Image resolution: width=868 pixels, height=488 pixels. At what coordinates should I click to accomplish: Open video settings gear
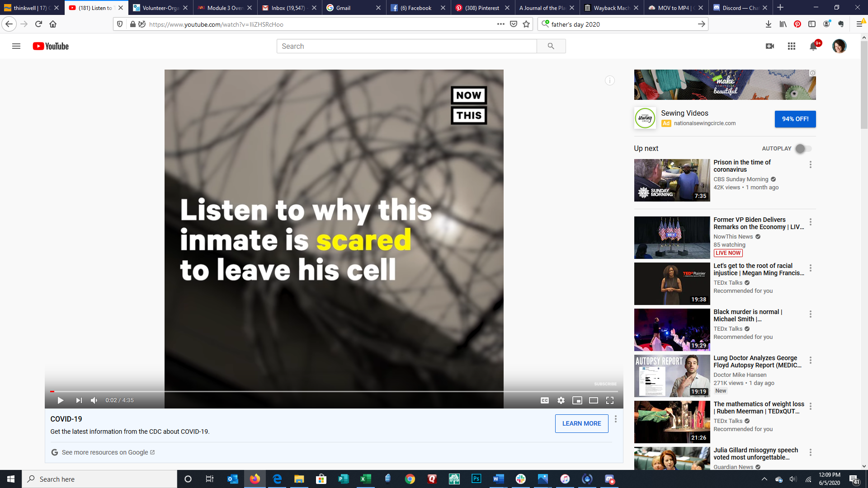(x=561, y=400)
